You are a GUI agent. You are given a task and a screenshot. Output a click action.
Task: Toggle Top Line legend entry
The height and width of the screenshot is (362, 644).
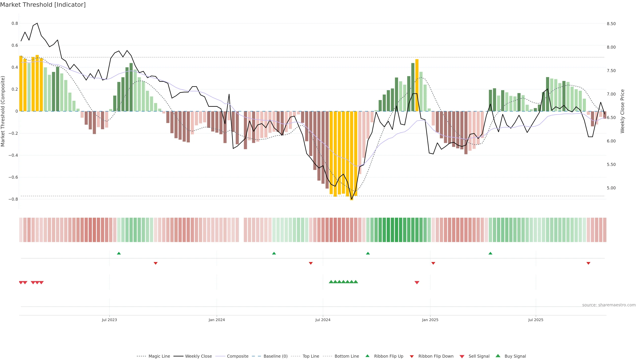311,356
